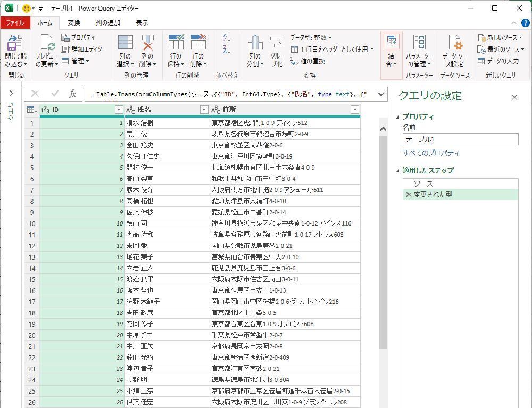
Task: Select the cell 東京都北区上十条3-0-5
Action: pyautogui.click(x=285, y=313)
